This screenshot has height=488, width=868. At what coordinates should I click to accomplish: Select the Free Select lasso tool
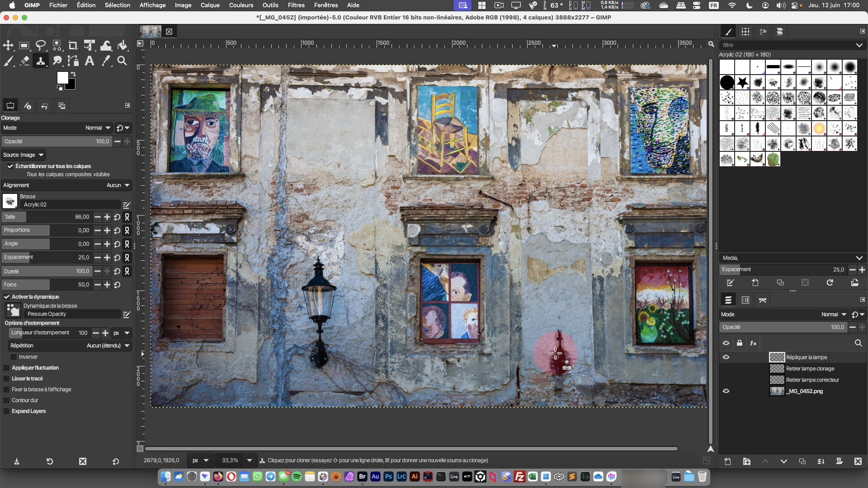pyautogui.click(x=41, y=45)
